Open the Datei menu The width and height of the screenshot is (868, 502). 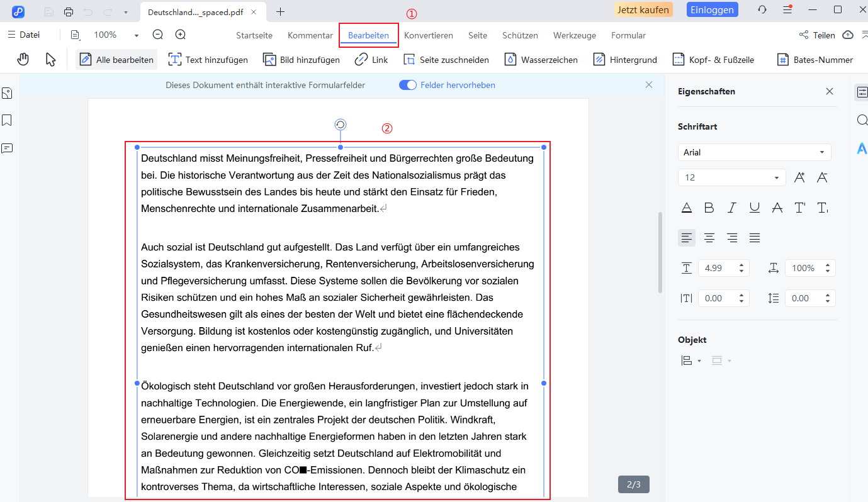click(x=24, y=35)
